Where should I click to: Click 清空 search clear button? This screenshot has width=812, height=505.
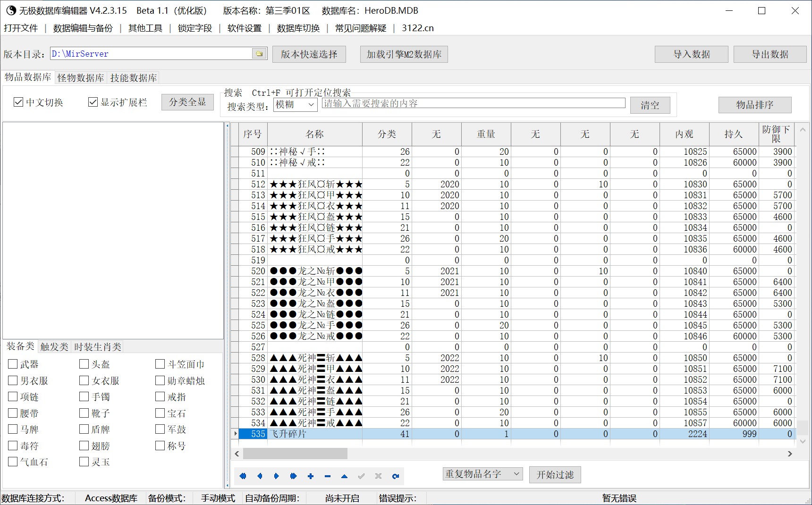click(x=650, y=105)
